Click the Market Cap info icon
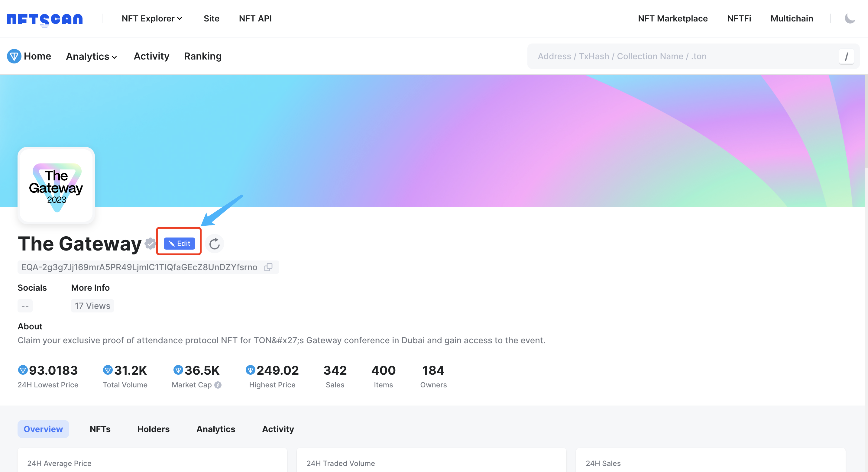 tap(218, 385)
